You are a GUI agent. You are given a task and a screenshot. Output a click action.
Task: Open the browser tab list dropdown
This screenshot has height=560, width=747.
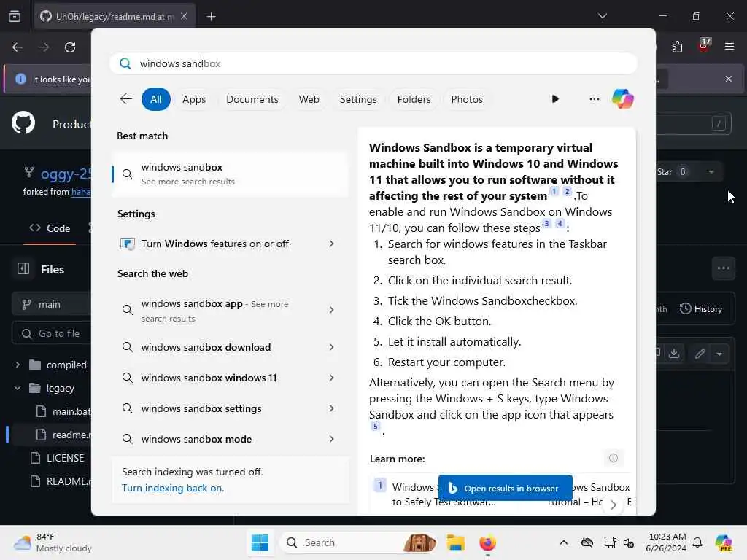coord(602,16)
